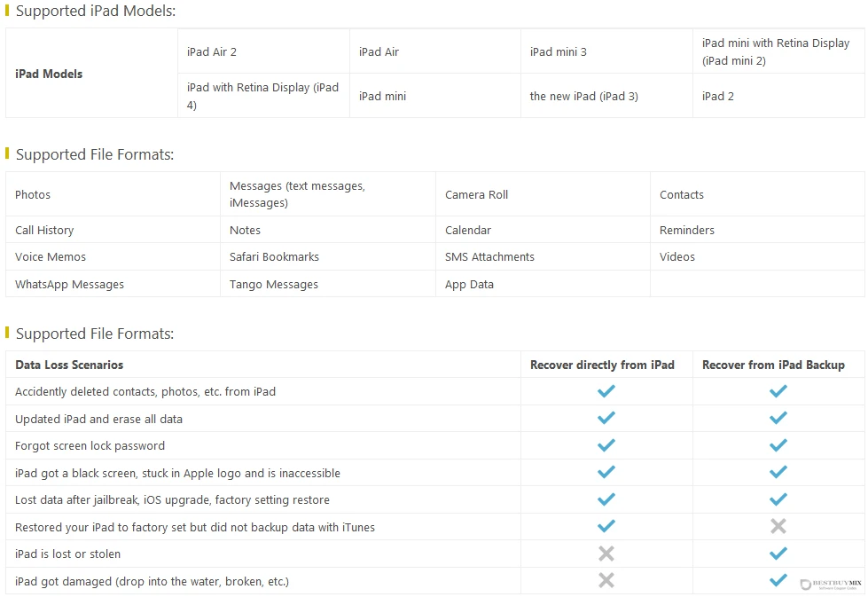868x597 pixels.
Task: Click gray X for damaged iPad under Recover directly
Action: [x=606, y=580]
